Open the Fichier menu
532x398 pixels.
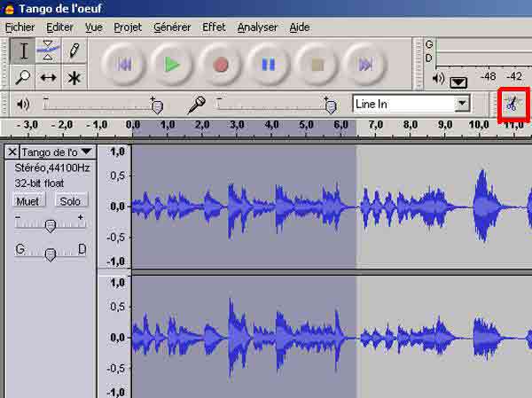pyautogui.click(x=20, y=27)
